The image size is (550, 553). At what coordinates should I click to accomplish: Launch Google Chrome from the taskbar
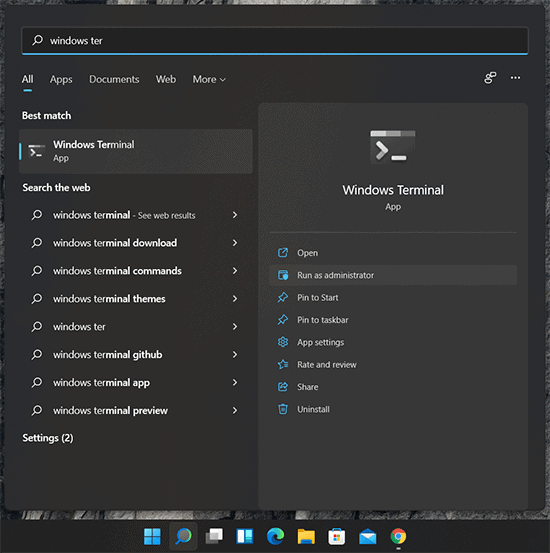[x=398, y=536]
